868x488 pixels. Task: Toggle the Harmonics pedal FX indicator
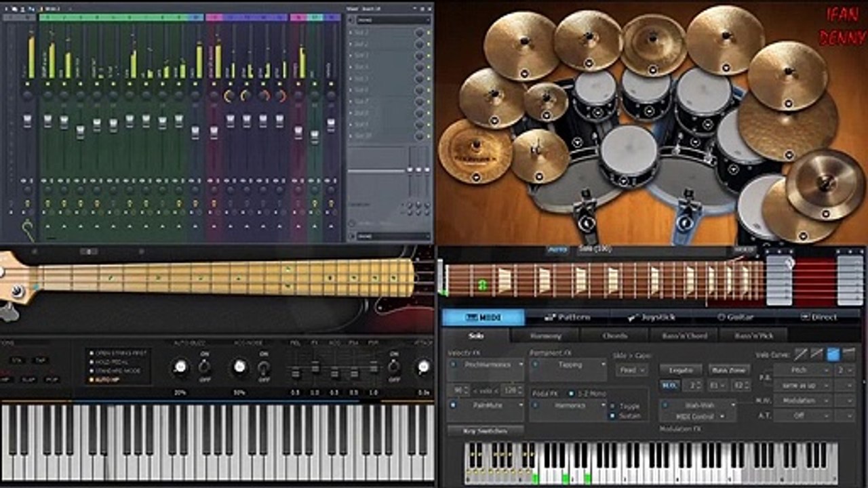[x=535, y=405]
